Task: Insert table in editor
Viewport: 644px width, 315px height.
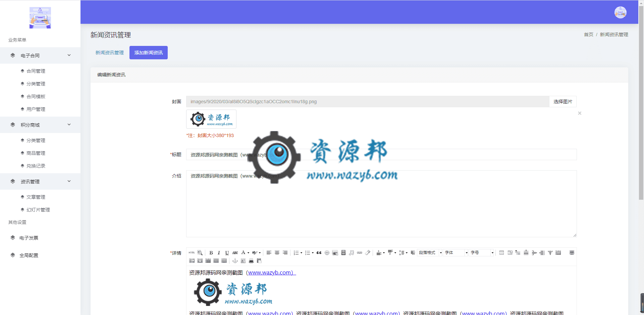Action: click(501, 253)
